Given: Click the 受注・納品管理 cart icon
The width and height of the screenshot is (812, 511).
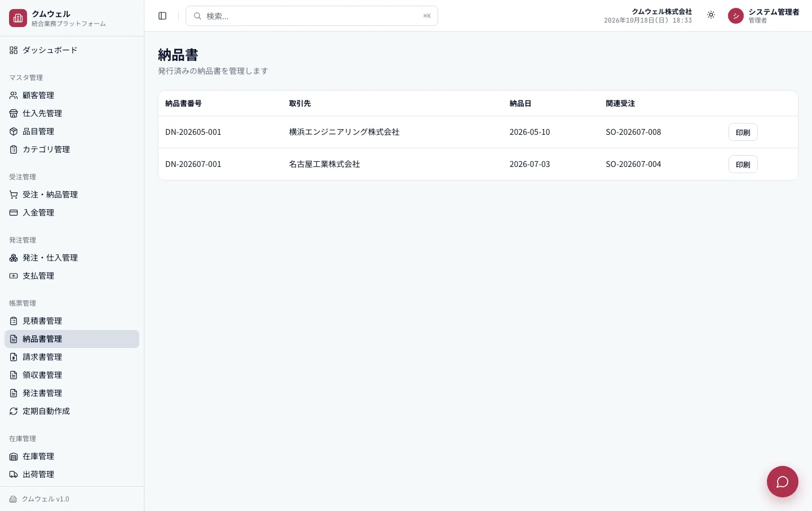Looking at the screenshot, I should pyautogui.click(x=14, y=195).
